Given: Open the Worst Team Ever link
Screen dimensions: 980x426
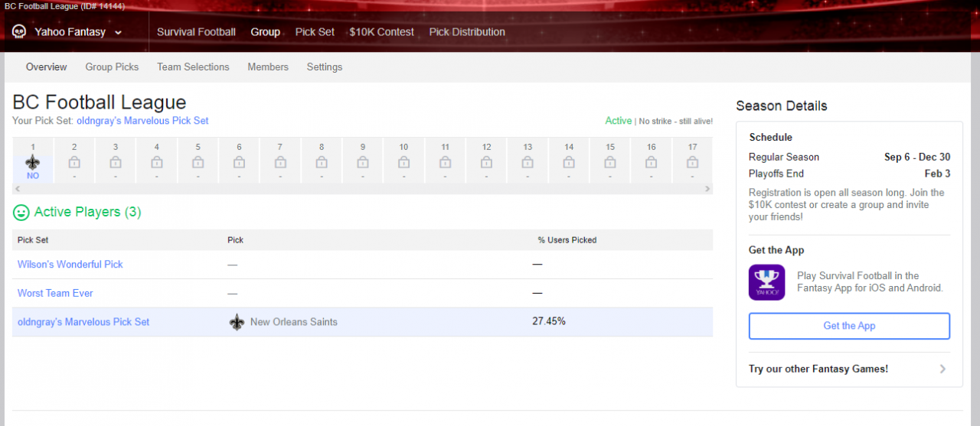Looking at the screenshot, I should click(55, 294).
